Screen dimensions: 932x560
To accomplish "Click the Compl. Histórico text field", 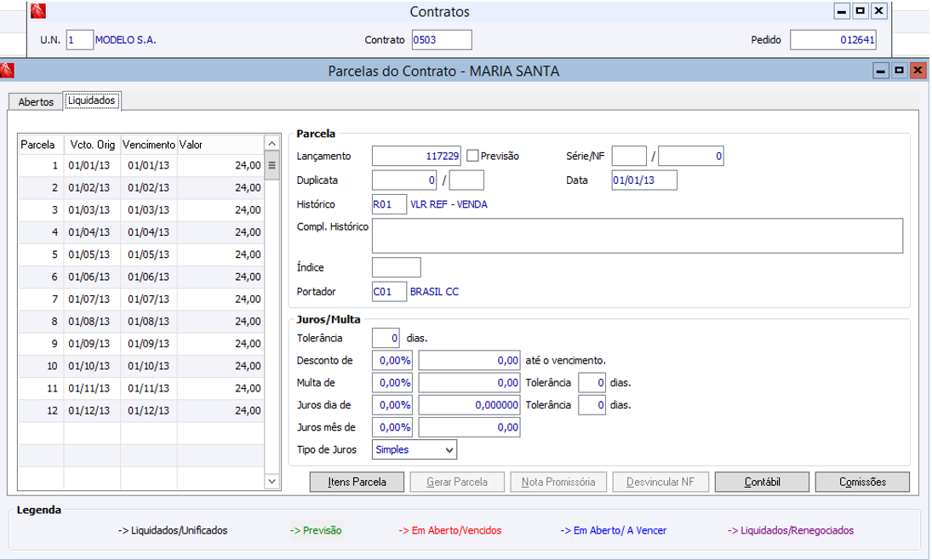I will pyautogui.click(x=637, y=236).
